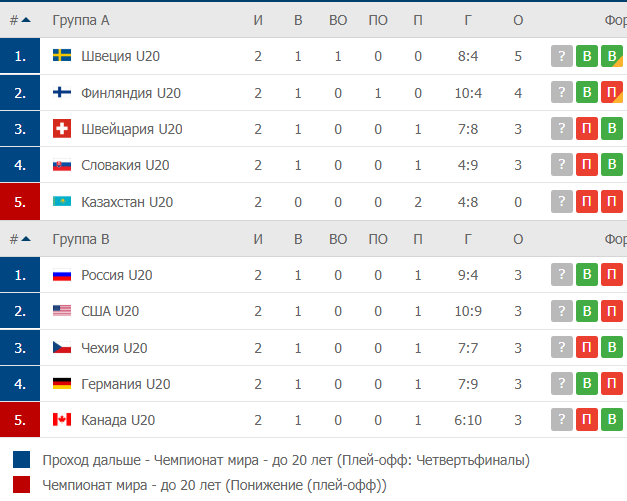Click red relegation legend color square
This screenshot has height=501, width=627.
(x=21, y=484)
